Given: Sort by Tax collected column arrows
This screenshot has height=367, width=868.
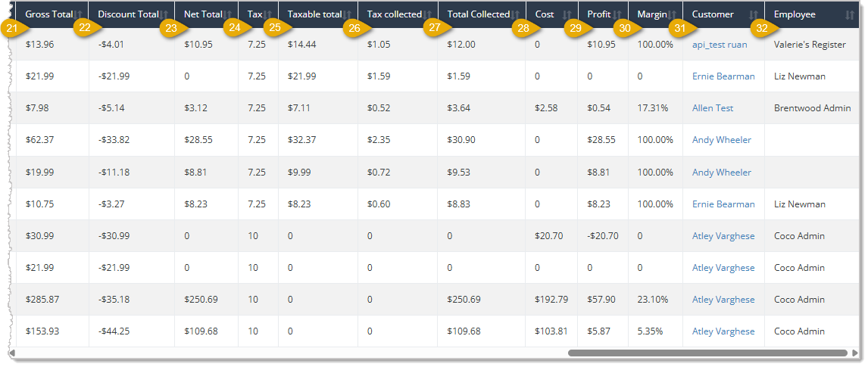Looking at the screenshot, I should 426,14.
